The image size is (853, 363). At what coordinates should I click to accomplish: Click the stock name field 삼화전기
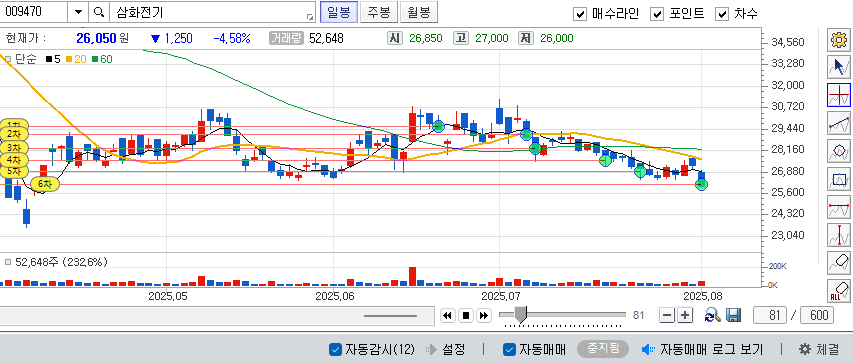click(x=212, y=12)
